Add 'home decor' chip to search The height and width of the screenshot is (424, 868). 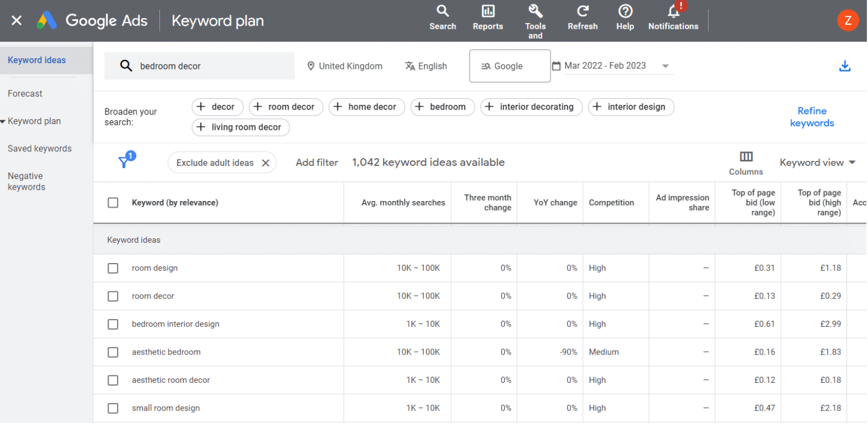click(367, 107)
